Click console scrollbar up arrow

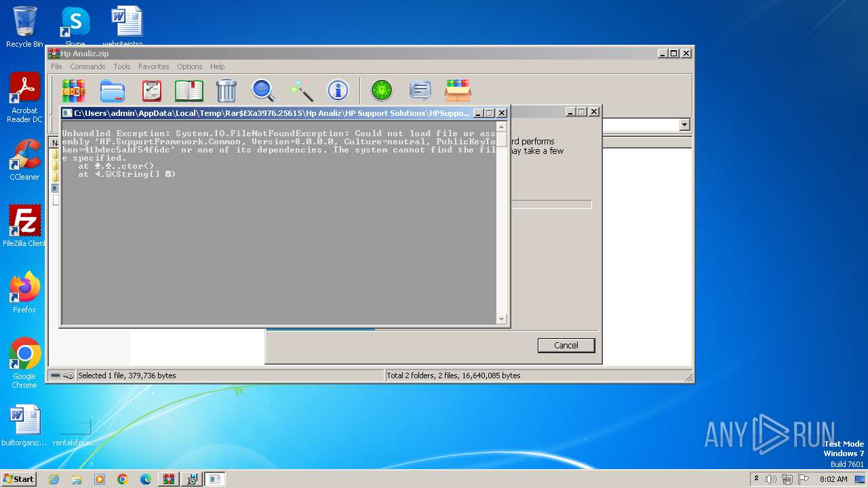pos(502,127)
